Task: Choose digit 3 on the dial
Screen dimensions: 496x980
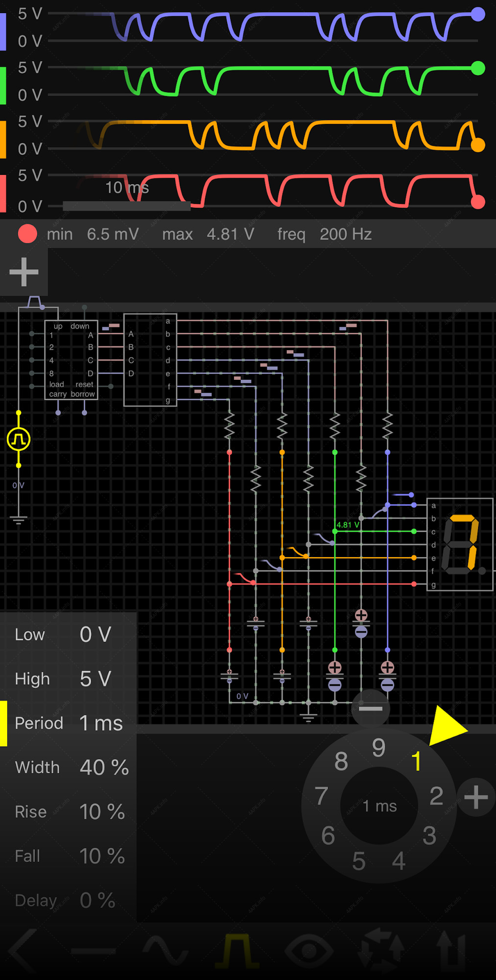Action: tap(429, 836)
